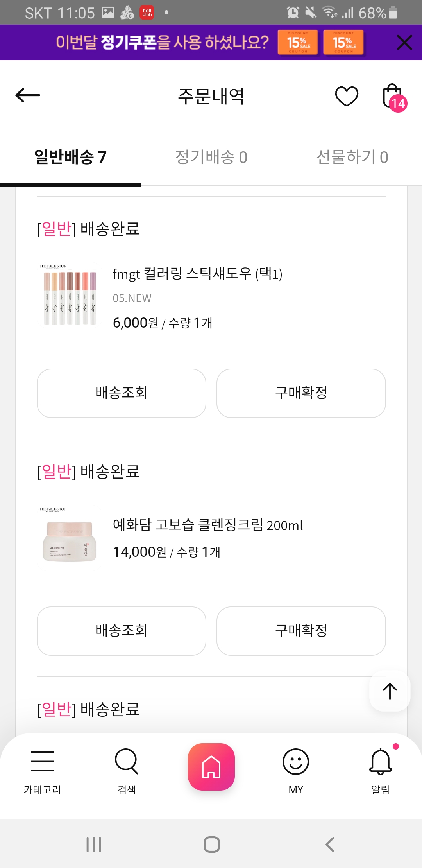Image resolution: width=422 pixels, height=868 pixels.
Task: Open the shopping bag cart
Action: coord(393,96)
